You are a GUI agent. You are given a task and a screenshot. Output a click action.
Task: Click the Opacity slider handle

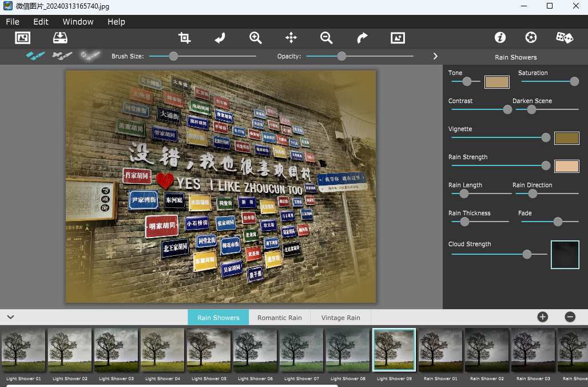(341, 56)
